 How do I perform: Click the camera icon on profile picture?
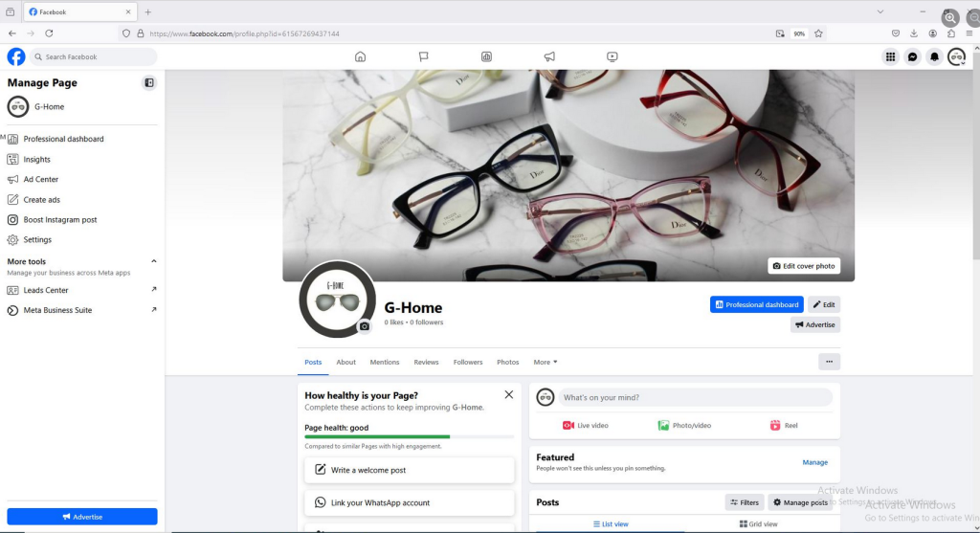pos(364,326)
